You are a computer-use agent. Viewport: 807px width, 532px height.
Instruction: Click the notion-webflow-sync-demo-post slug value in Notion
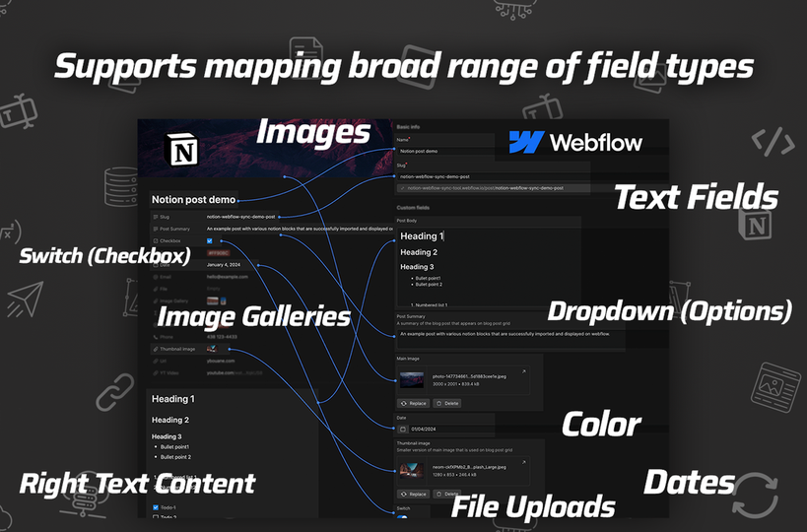(240, 217)
